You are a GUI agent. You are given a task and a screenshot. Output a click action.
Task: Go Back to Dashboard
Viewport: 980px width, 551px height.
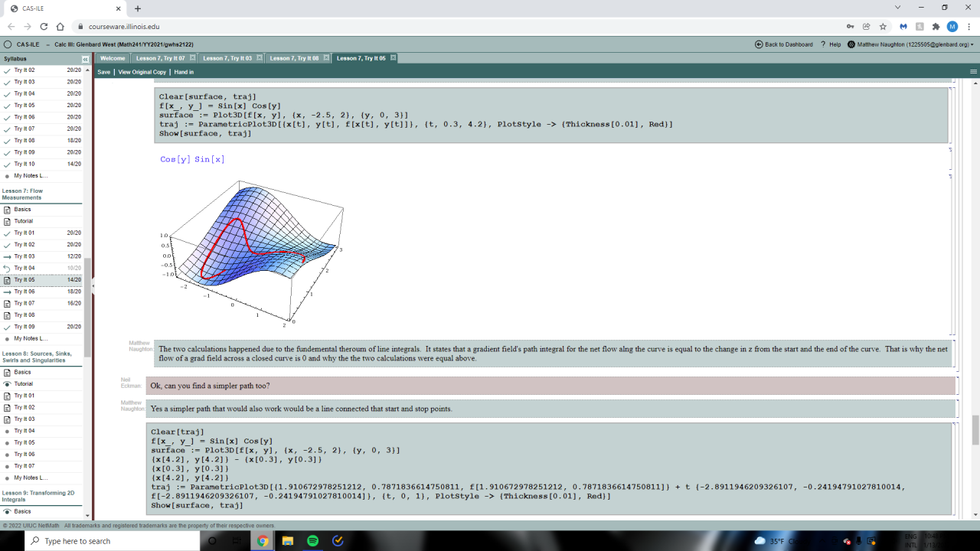click(x=789, y=44)
